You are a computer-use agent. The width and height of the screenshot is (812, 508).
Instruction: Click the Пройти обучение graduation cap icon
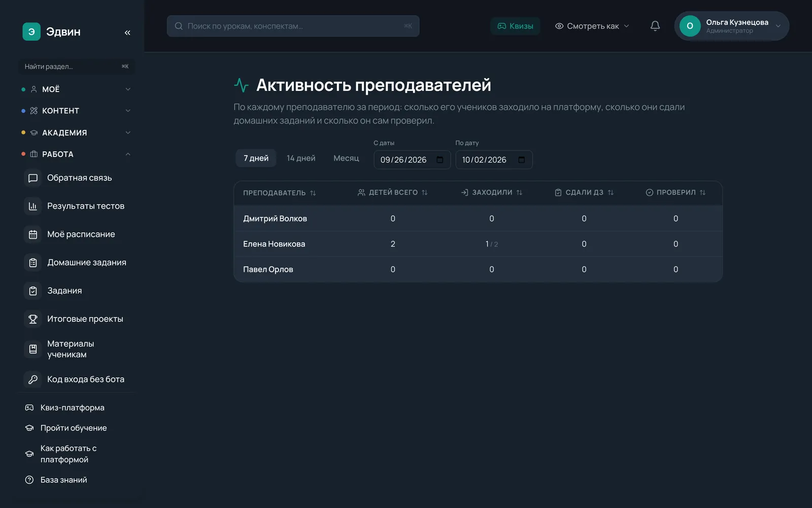pyautogui.click(x=29, y=428)
